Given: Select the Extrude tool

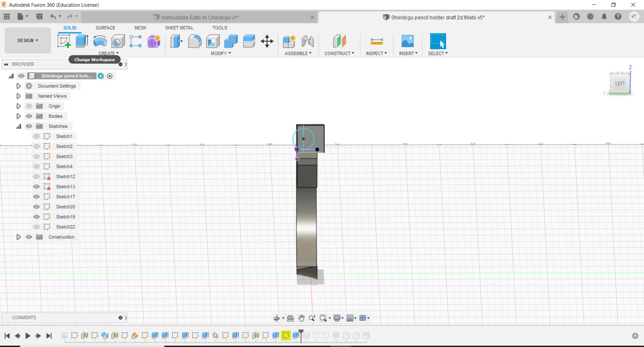Looking at the screenshot, I should 82,41.
